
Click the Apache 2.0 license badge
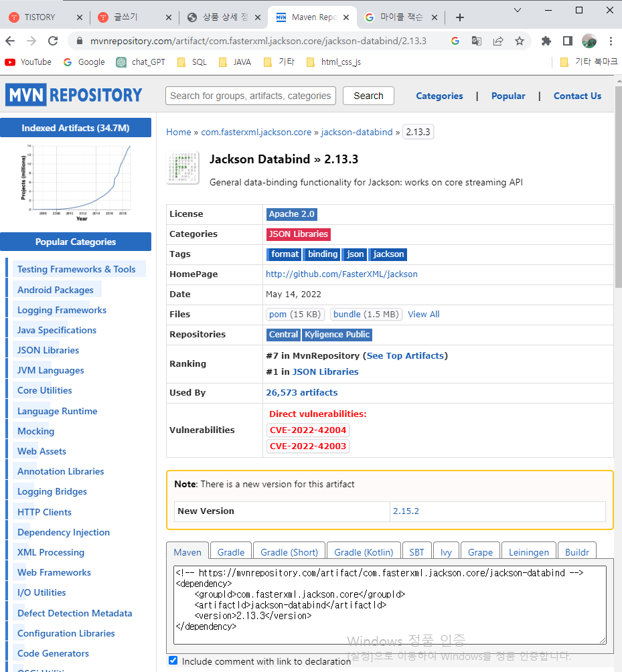click(x=291, y=214)
